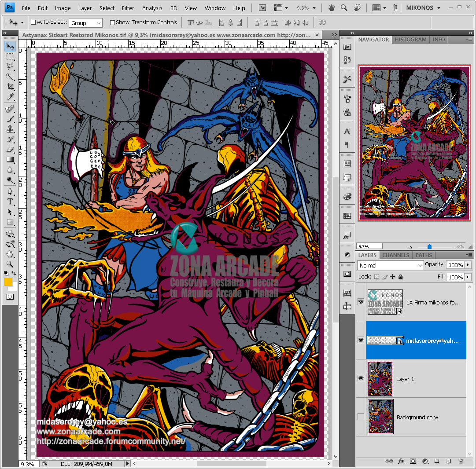Viewport: 476px width, 469px height.
Task: Show the Background copy layer
Action: pyautogui.click(x=361, y=417)
